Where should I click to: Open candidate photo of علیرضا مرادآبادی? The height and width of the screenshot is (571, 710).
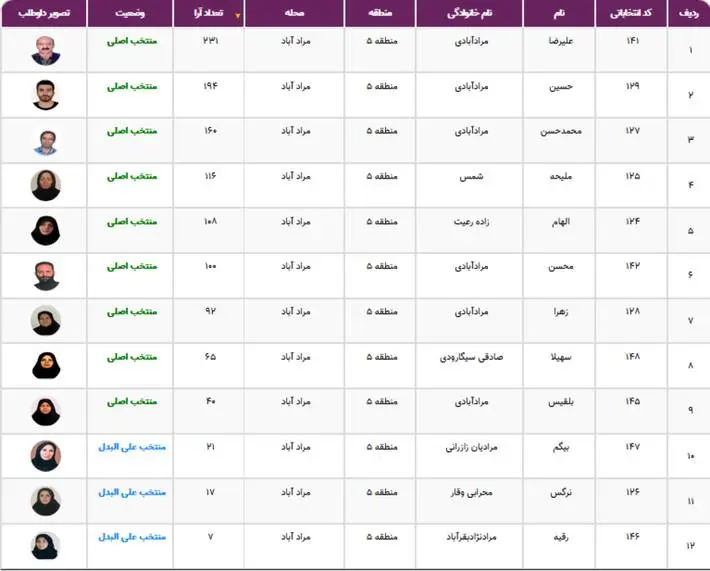pyautogui.click(x=46, y=50)
